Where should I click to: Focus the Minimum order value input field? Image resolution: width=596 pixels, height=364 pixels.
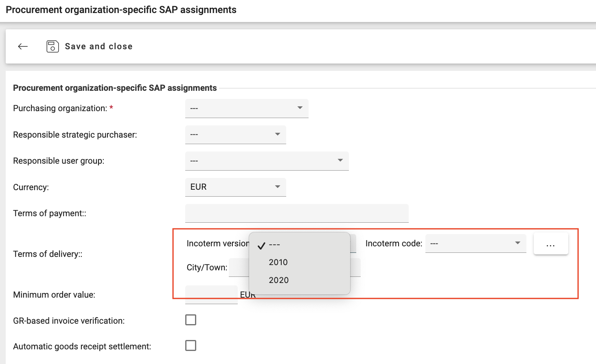(x=211, y=294)
